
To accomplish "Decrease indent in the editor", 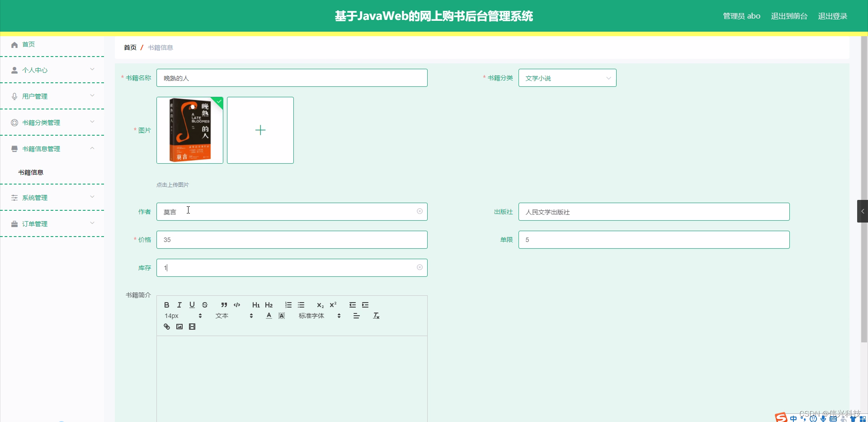I will [x=352, y=305].
